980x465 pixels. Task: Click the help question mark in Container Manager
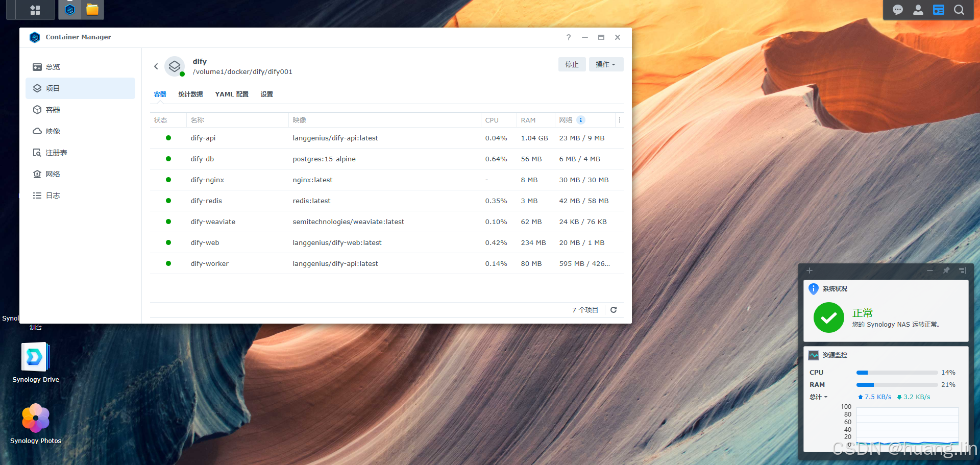[x=569, y=37]
